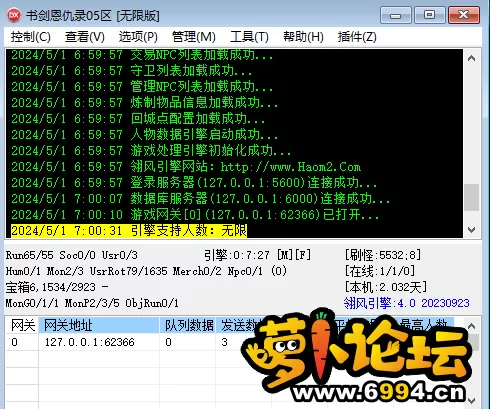Click the Hum0/1 Mon2/3 UsrRot status line
The height and width of the screenshot is (409, 490).
click(146, 271)
